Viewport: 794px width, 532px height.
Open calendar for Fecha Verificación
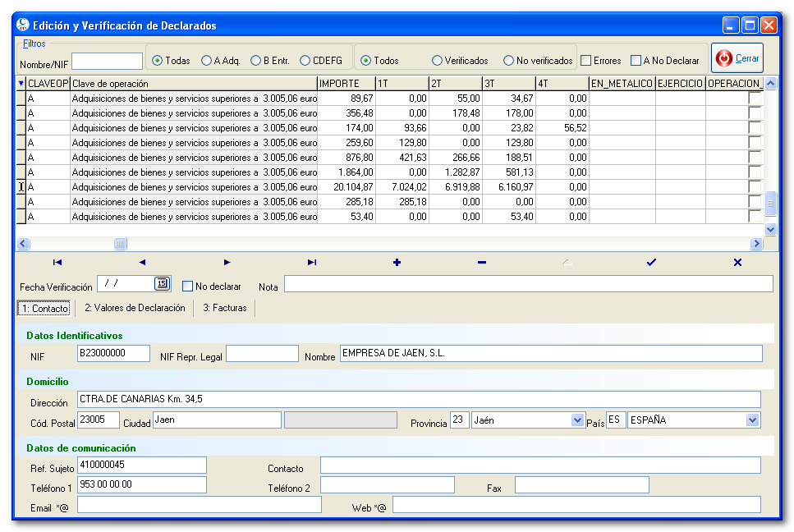162,283
